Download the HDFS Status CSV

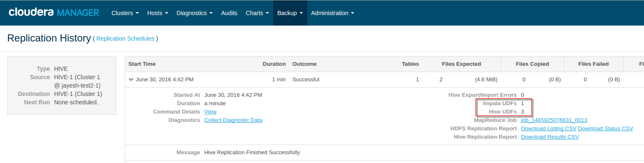pyautogui.click(x=605, y=129)
